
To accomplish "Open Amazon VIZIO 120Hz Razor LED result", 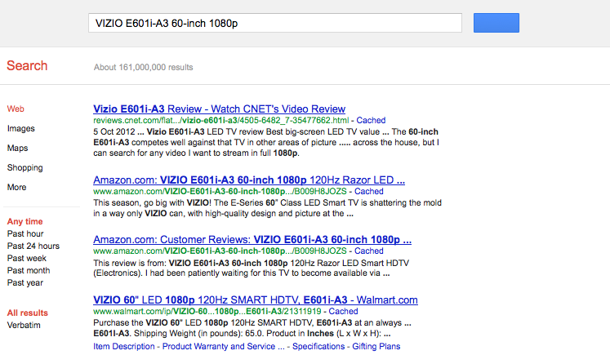I will pyautogui.click(x=249, y=180).
